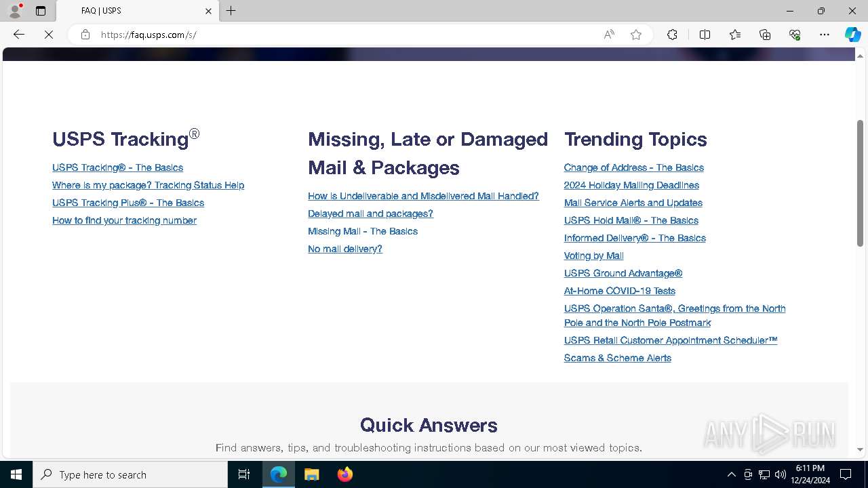Open Task View on the taskbar

(x=244, y=474)
